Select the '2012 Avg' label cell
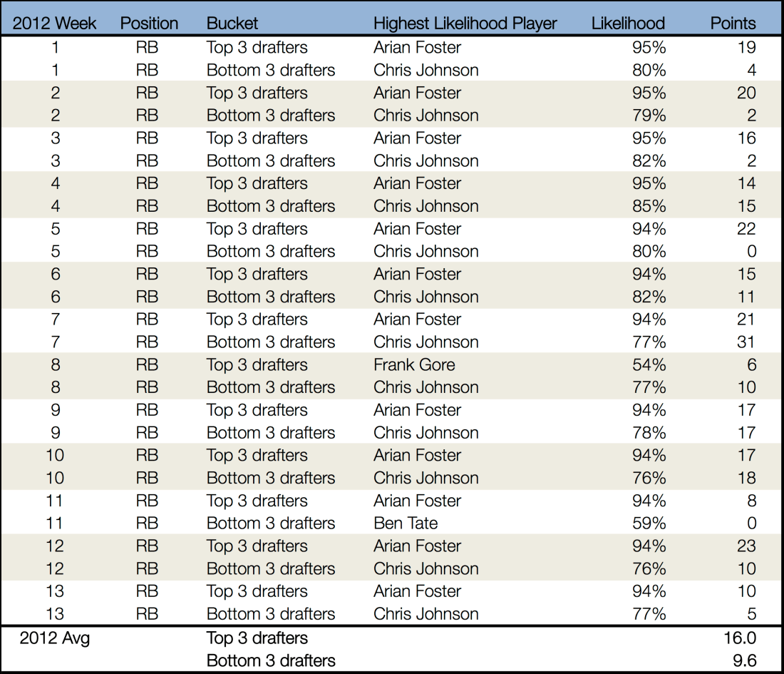The width and height of the screenshot is (784, 674). tap(54, 638)
